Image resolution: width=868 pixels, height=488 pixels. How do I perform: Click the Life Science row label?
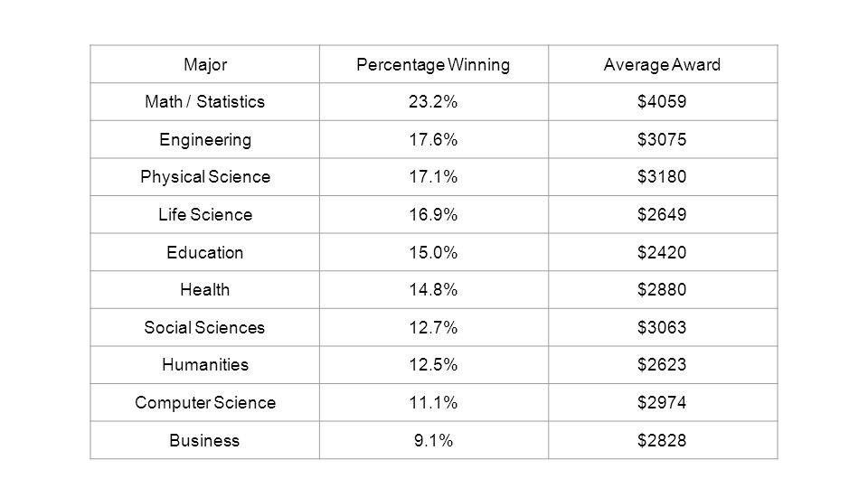[x=205, y=214]
